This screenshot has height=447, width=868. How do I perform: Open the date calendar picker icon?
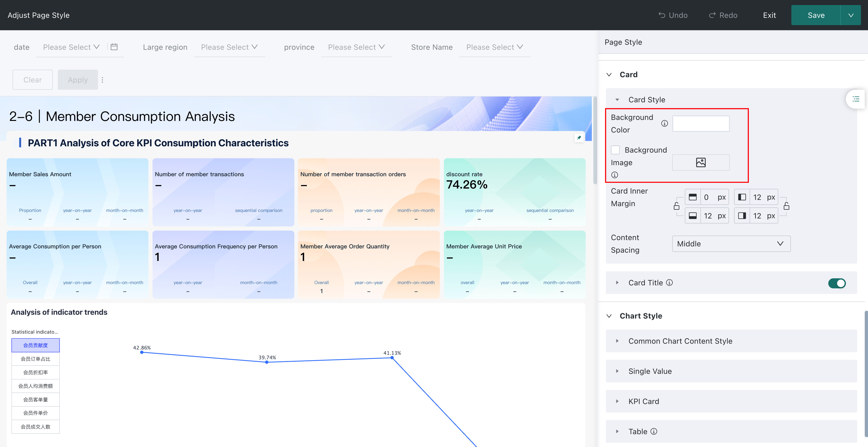pos(114,47)
